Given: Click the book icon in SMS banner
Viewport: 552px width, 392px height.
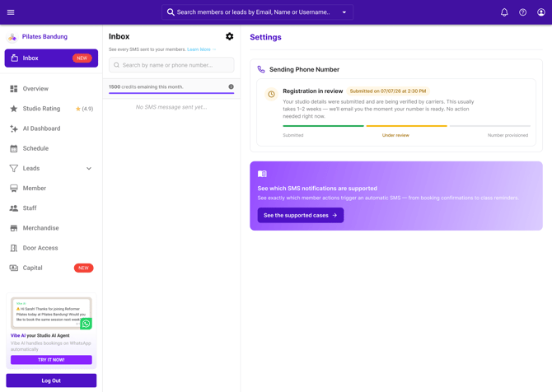Looking at the screenshot, I should pos(262,174).
